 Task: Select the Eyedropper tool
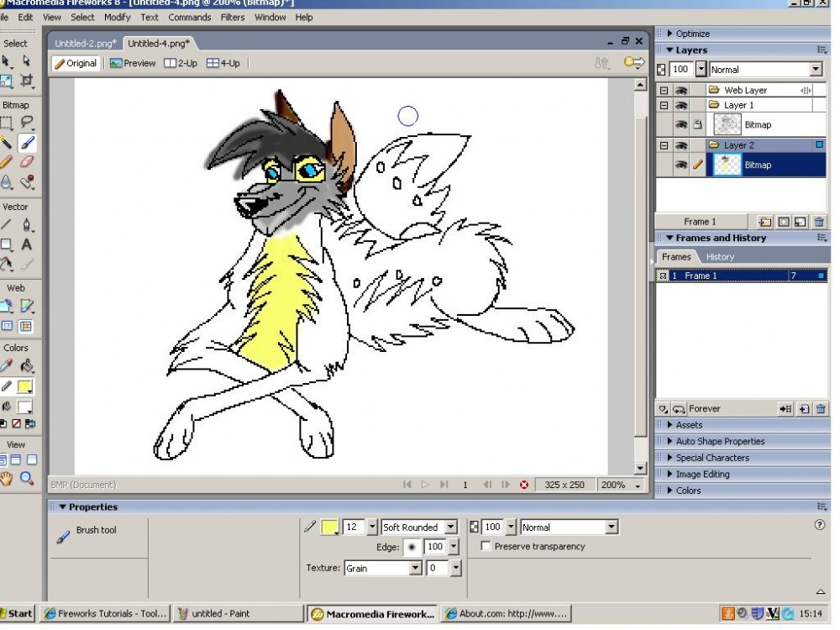[6, 366]
